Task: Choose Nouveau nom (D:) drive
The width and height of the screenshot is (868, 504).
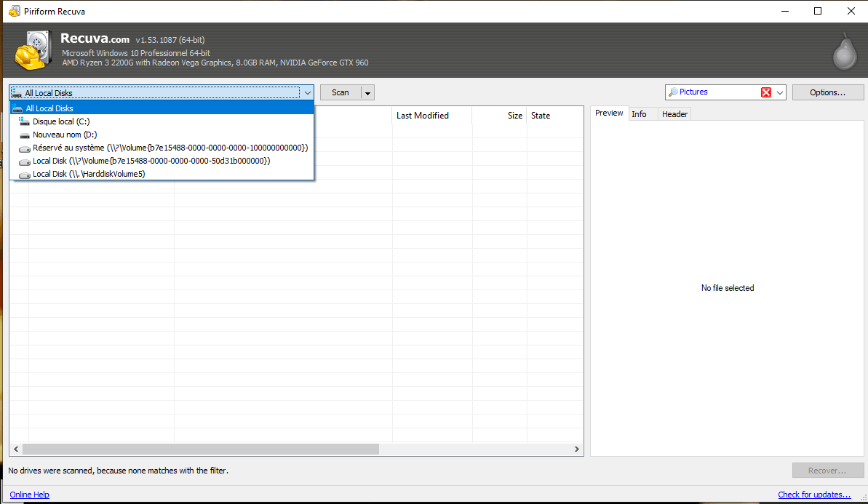Action: tap(162, 135)
